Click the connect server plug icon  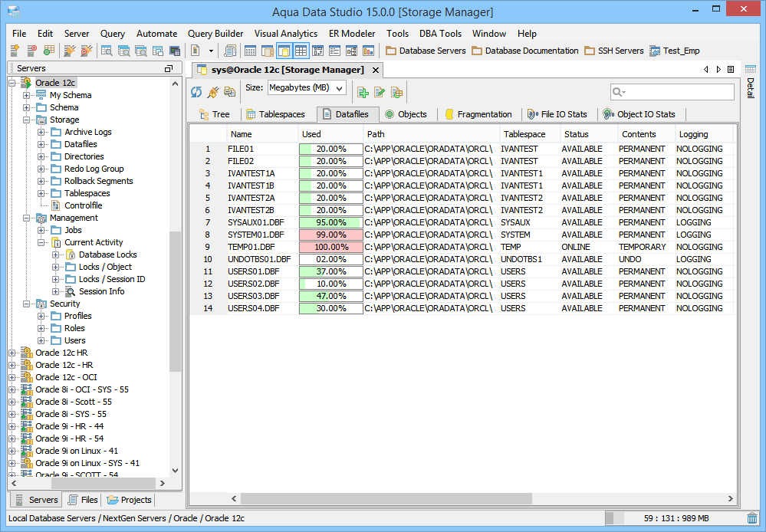pos(70,51)
